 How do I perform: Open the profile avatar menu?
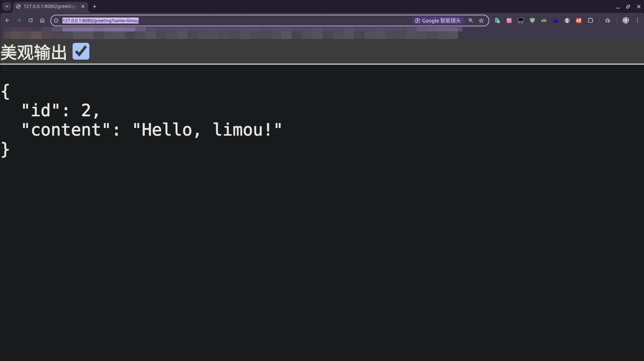pos(626,21)
